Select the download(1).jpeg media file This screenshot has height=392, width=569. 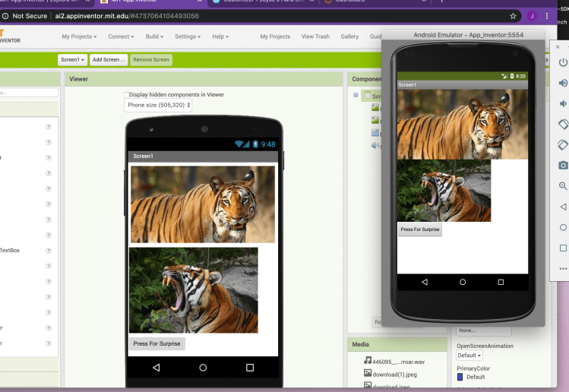coord(392,374)
